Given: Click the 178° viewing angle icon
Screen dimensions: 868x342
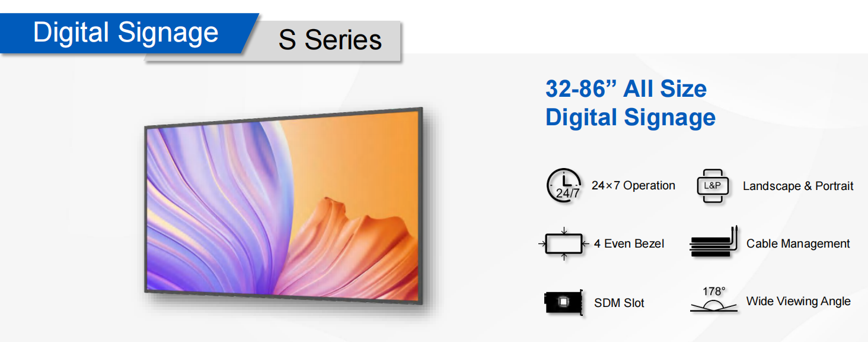Looking at the screenshot, I should [713, 299].
